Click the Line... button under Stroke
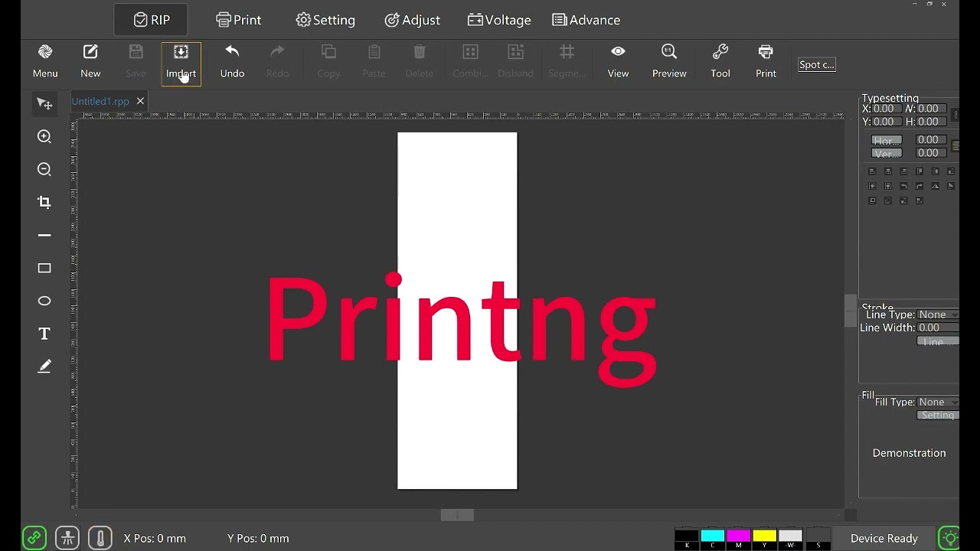 938,341
